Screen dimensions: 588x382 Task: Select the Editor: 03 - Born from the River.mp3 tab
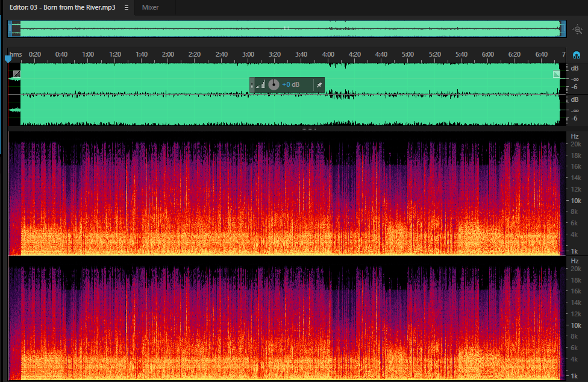pyautogui.click(x=62, y=7)
